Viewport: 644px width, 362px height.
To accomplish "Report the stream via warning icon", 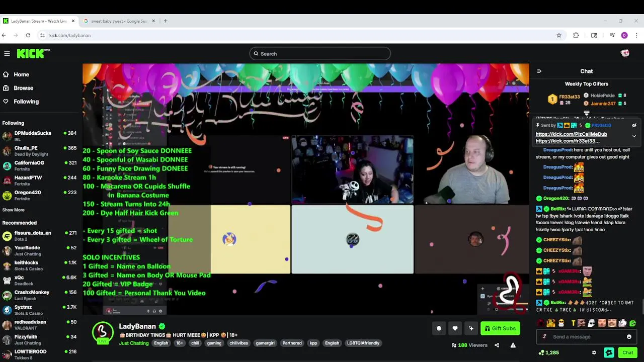I will pos(513,345).
